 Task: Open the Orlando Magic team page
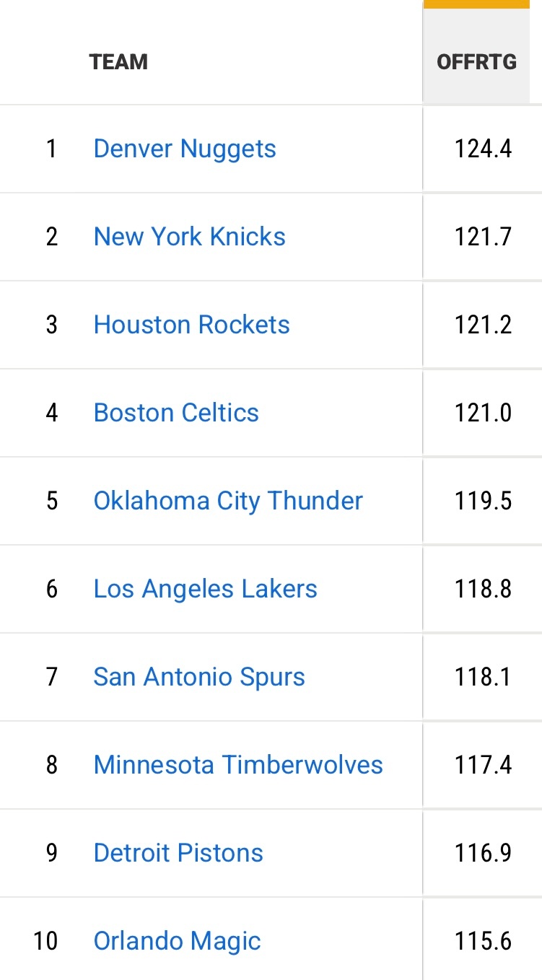point(177,941)
